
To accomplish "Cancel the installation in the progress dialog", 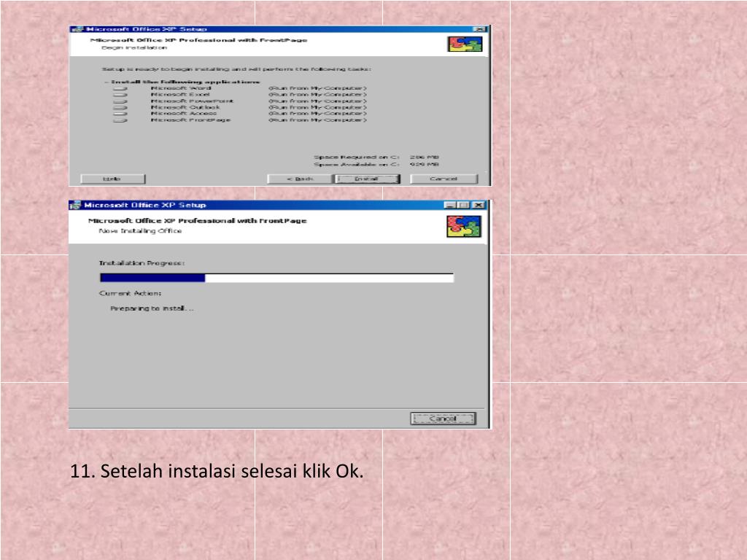I will point(443,419).
